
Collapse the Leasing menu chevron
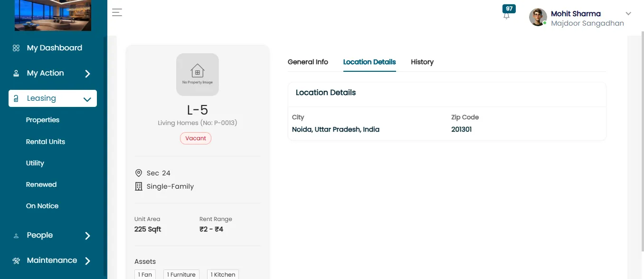pyautogui.click(x=87, y=99)
